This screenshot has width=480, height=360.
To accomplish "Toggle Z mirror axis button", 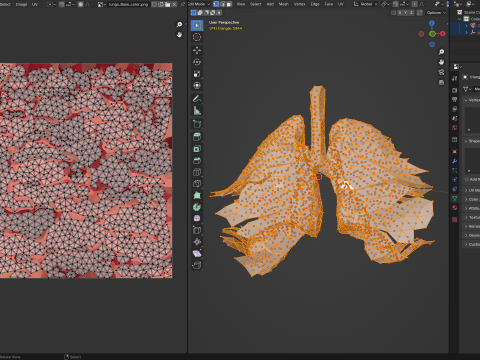I will point(411,13).
